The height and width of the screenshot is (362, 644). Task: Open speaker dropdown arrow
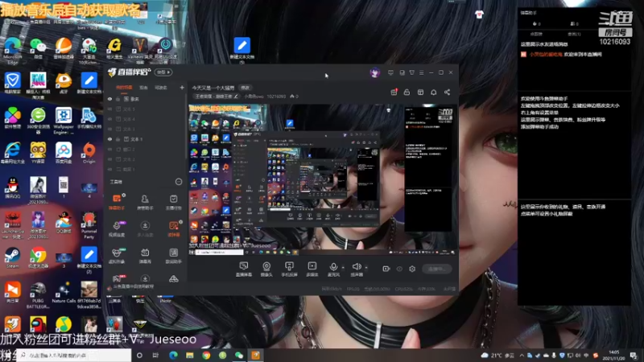point(366,268)
